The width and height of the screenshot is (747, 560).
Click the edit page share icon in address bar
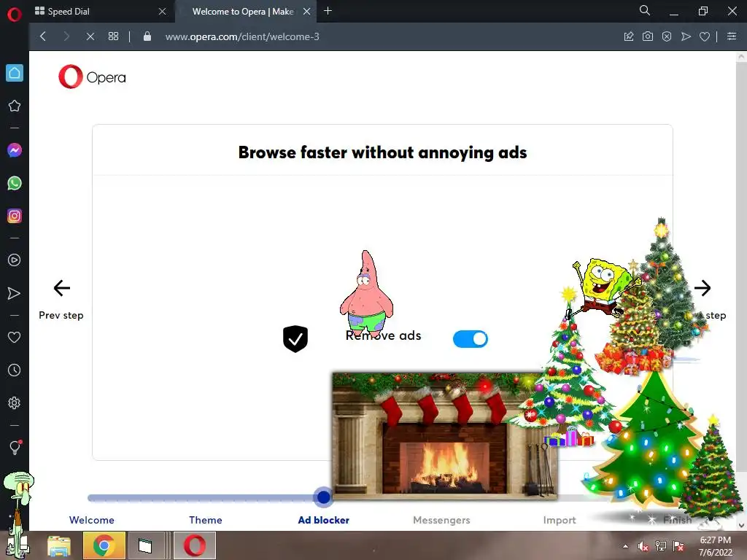(x=629, y=36)
